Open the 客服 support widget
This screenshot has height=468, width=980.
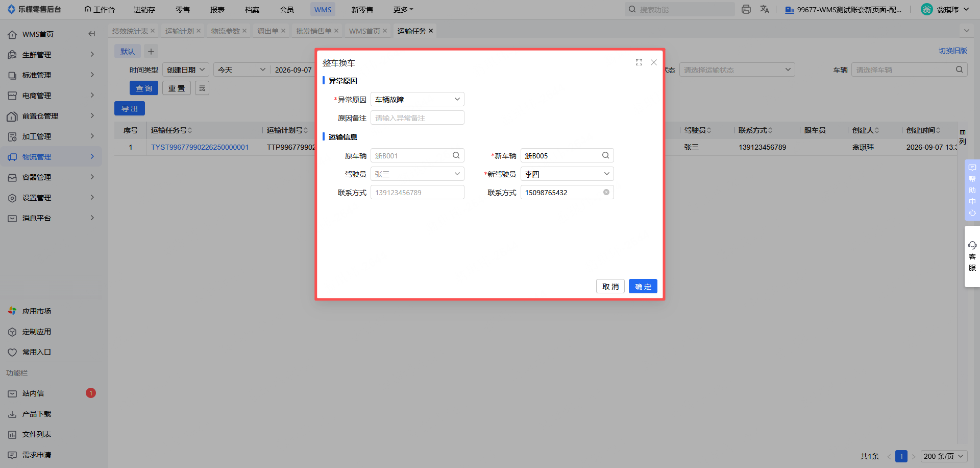tap(972, 256)
